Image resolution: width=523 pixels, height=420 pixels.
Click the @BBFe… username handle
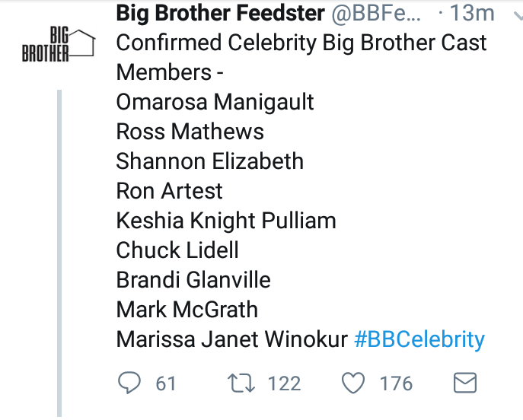(x=376, y=14)
